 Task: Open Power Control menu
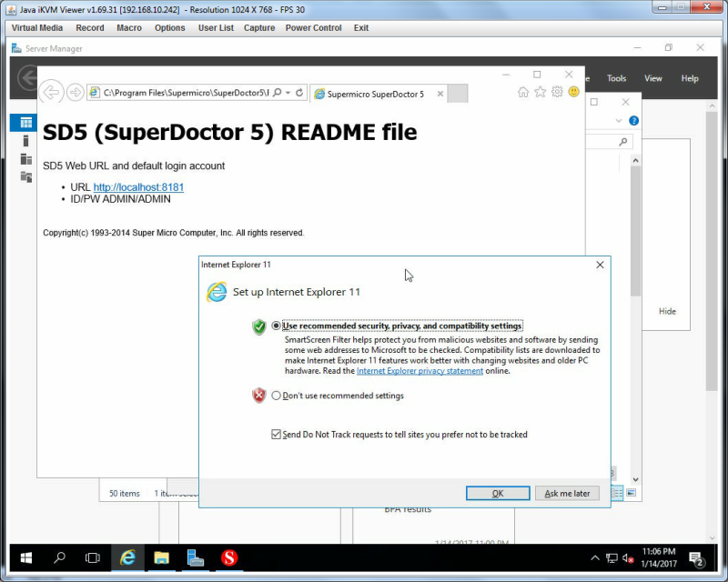pos(313,28)
